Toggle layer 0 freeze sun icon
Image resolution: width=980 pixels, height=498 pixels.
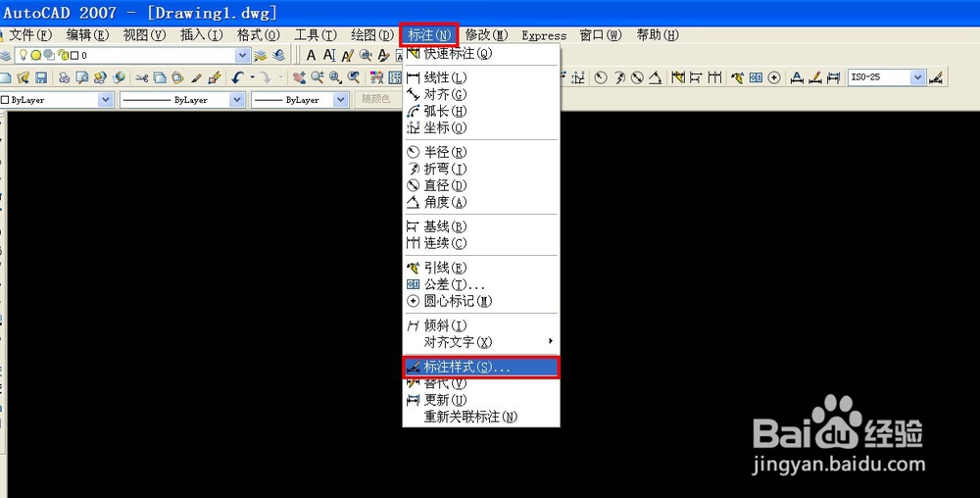(35, 55)
